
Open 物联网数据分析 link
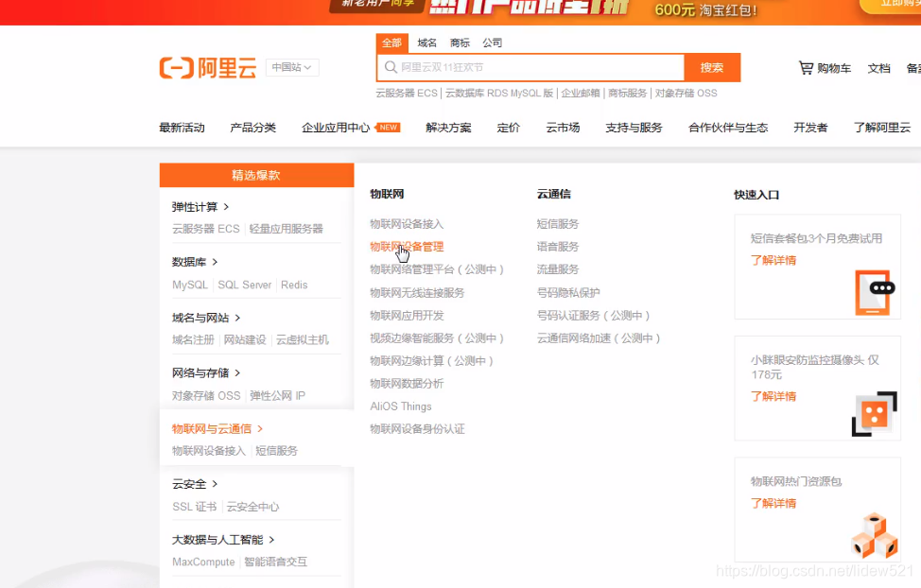tap(407, 384)
